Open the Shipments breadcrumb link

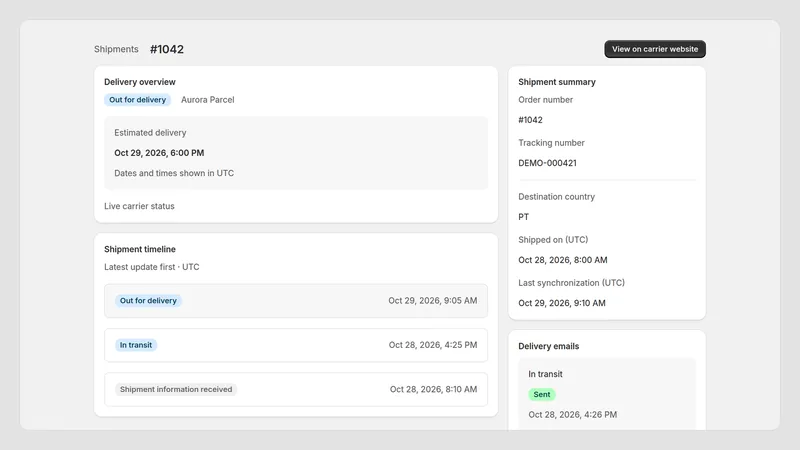point(116,49)
